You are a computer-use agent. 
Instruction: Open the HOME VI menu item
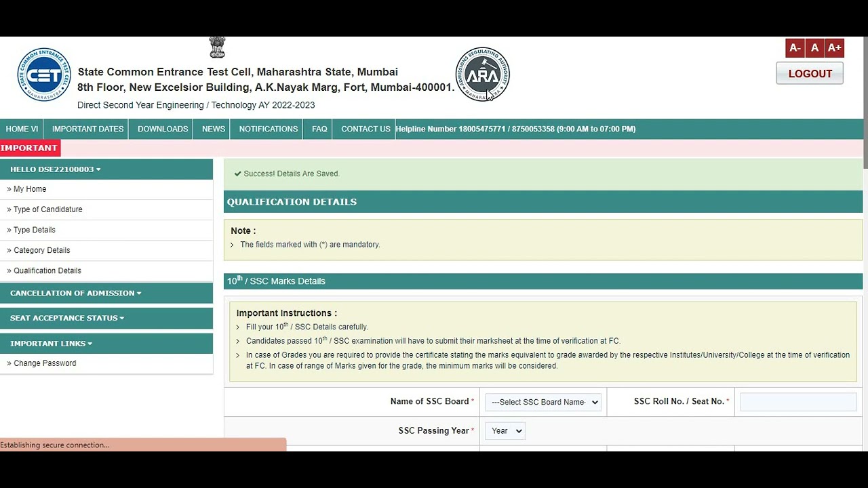pyautogui.click(x=22, y=129)
